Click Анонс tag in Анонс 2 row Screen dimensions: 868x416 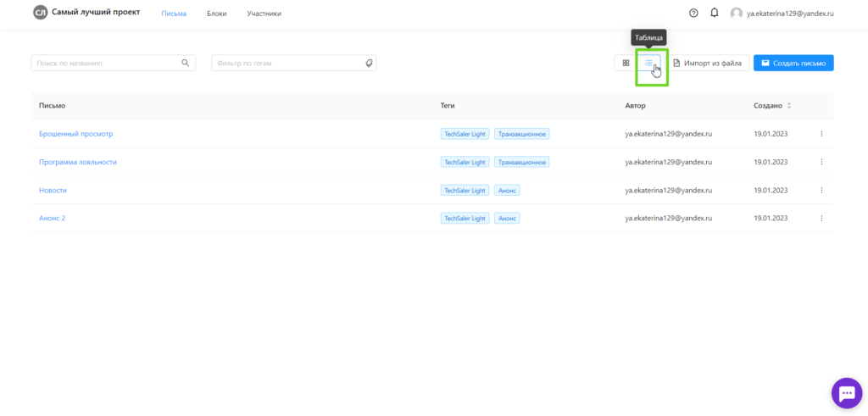point(507,218)
